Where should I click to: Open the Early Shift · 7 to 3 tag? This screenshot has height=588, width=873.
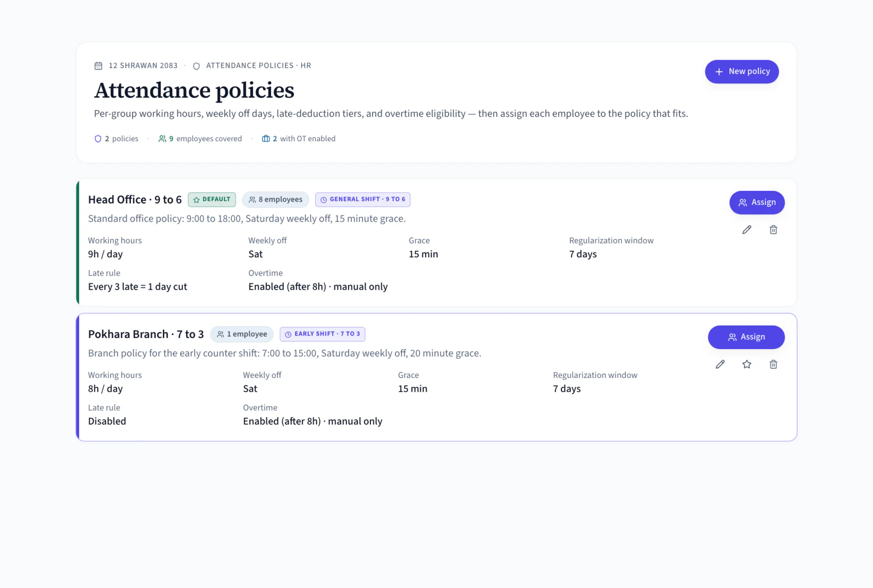322,334
